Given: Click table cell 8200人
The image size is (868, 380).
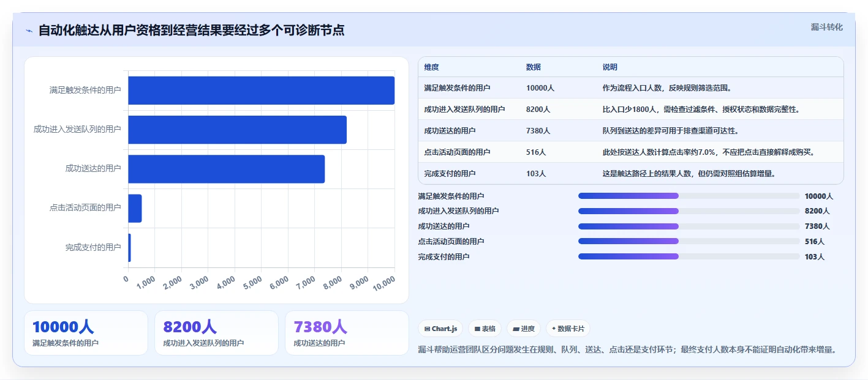Looking at the screenshot, I should click(538, 110).
